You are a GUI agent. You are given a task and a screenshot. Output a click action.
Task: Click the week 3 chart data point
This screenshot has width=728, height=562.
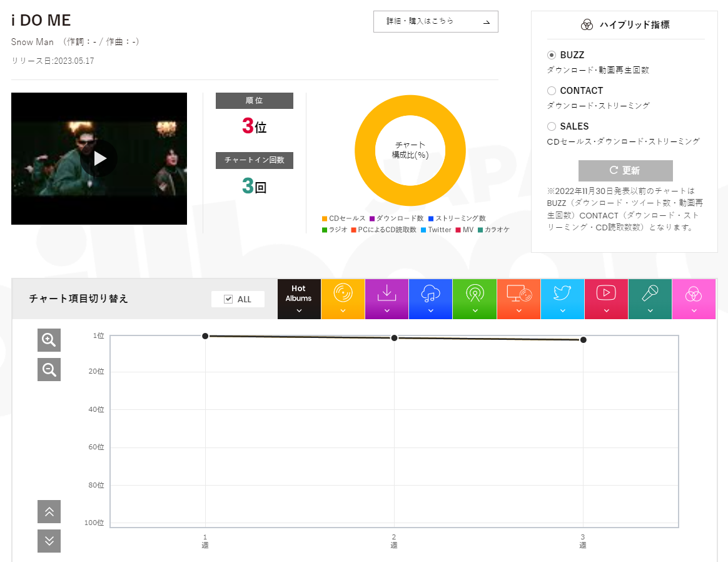[x=584, y=340]
